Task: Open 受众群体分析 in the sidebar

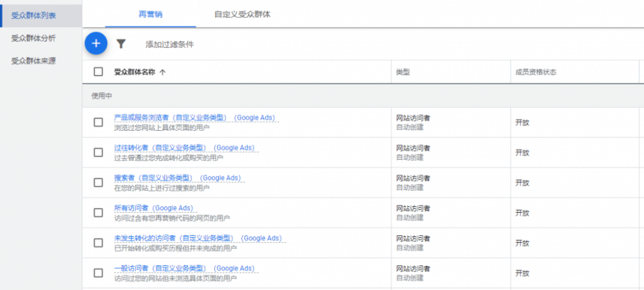Action: click(x=33, y=38)
